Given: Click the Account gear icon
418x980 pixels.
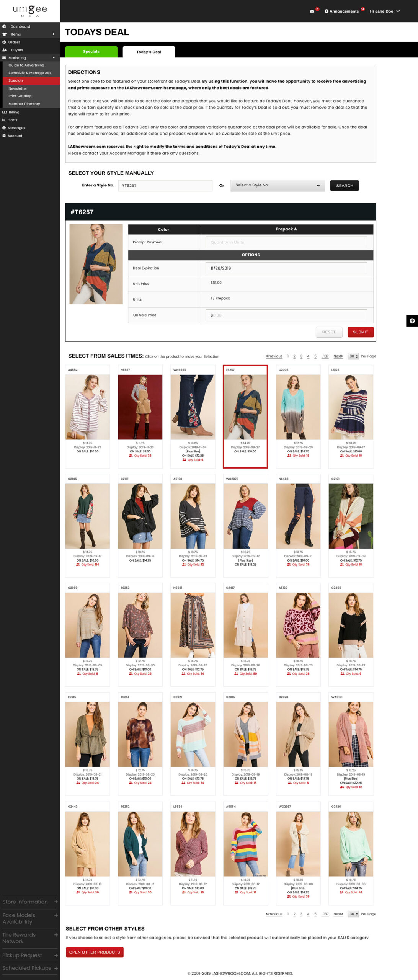Looking at the screenshot, I should [4, 136].
